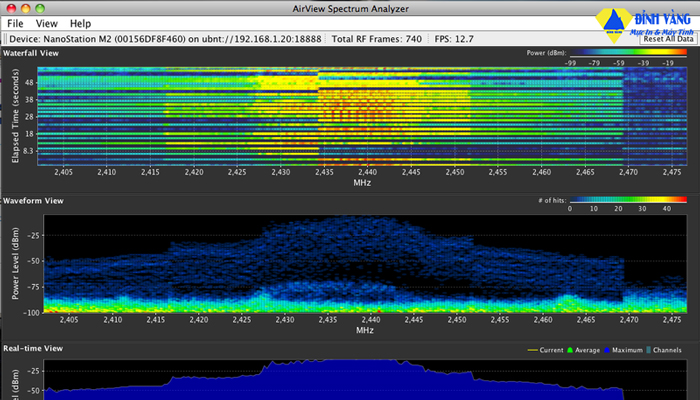Image resolution: width=700 pixels, height=400 pixels.
Task: Click the Channels legend icon
Action: (x=649, y=350)
